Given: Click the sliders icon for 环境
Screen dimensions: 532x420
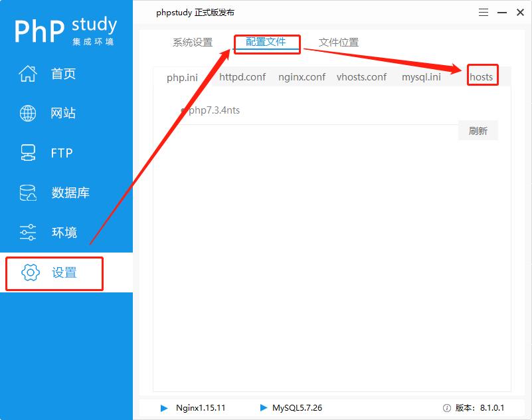Looking at the screenshot, I should 28,232.
